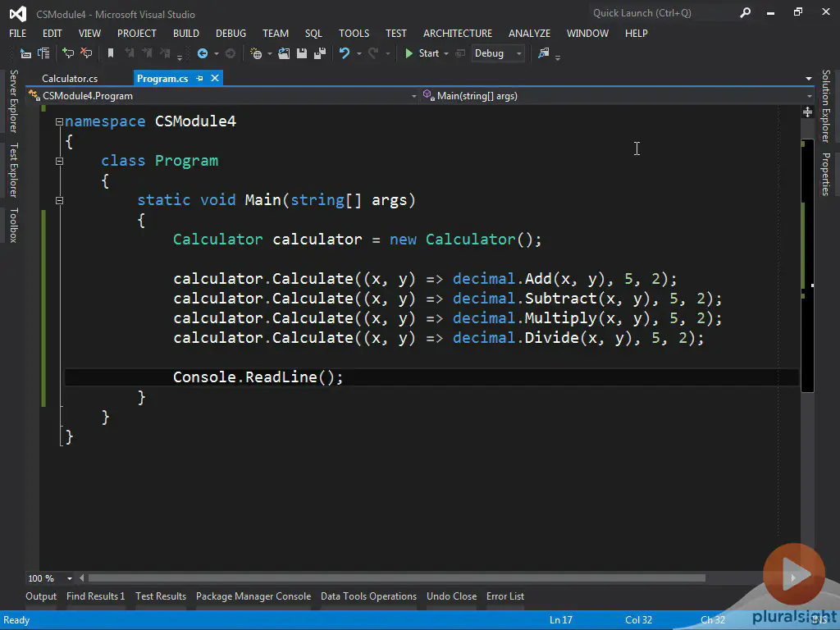The height and width of the screenshot is (630, 840).
Task: Click the bookmark icon in toolbar
Action: [x=111, y=53]
